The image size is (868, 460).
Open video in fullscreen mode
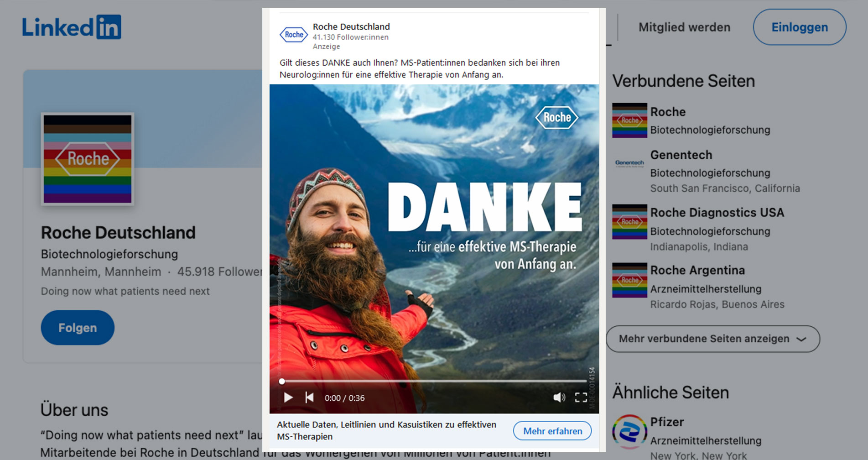coord(581,397)
